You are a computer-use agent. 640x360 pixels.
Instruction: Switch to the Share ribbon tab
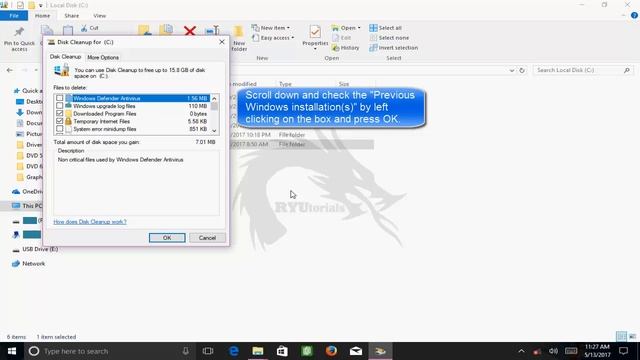click(x=71, y=16)
